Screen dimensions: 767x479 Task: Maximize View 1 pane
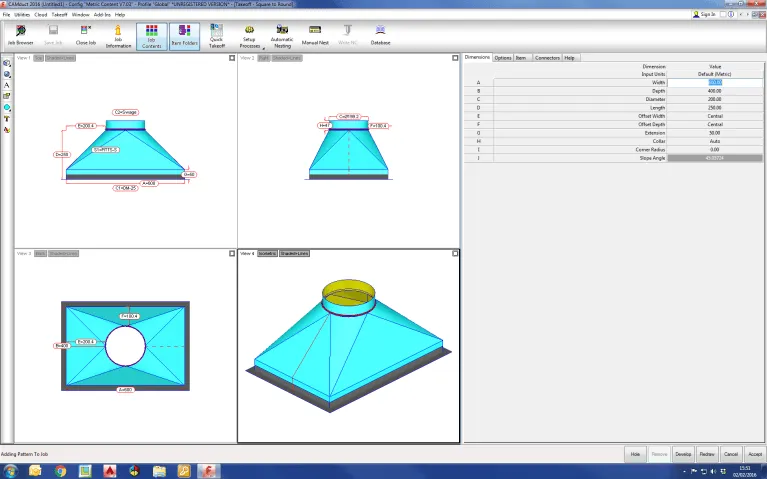click(232, 58)
